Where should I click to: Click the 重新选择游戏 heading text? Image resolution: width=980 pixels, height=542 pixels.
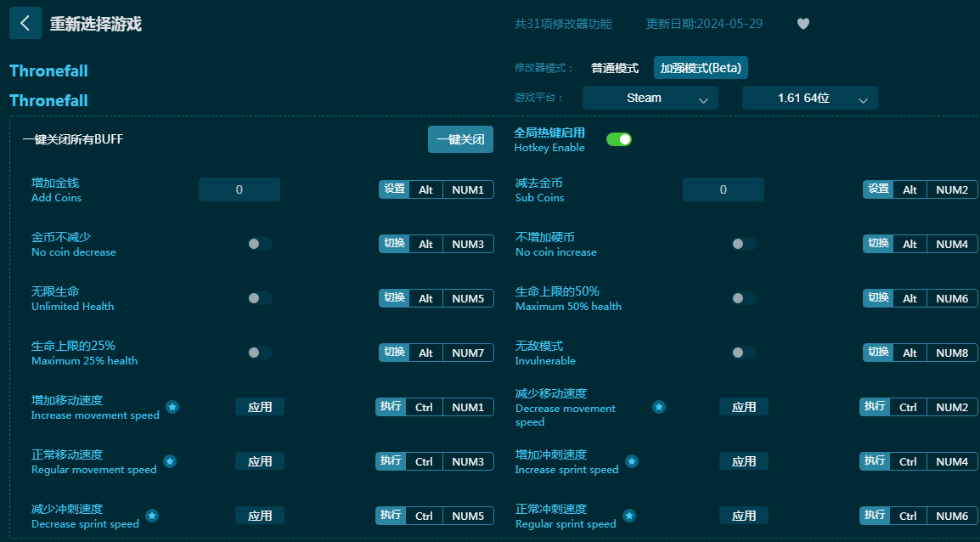point(96,24)
